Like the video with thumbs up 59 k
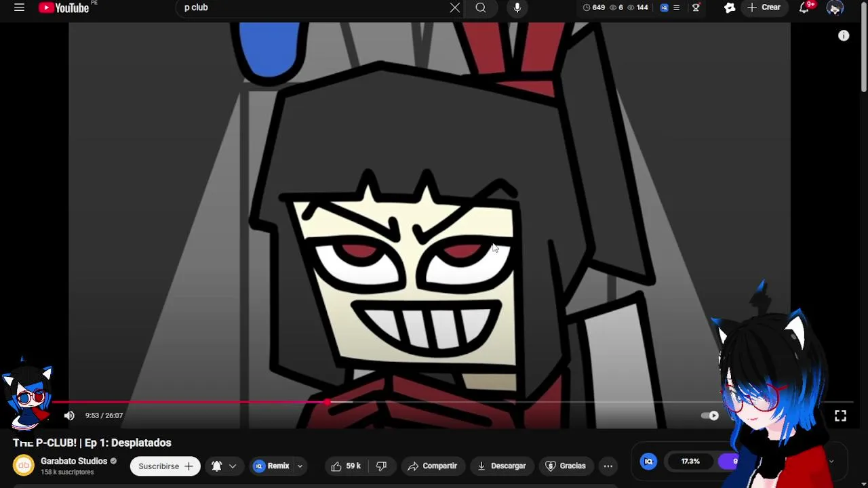The height and width of the screenshot is (488, 868). pyautogui.click(x=346, y=466)
